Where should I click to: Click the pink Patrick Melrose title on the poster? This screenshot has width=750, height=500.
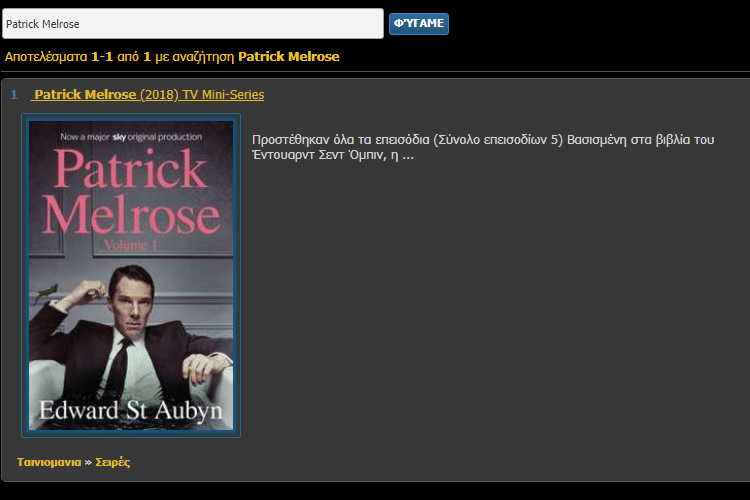[x=131, y=192]
